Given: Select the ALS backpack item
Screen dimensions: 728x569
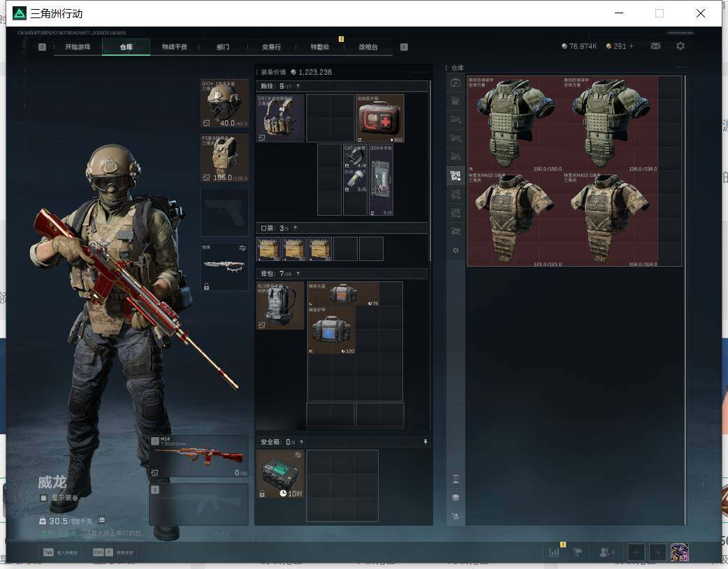Looking at the screenshot, I should tap(280, 305).
